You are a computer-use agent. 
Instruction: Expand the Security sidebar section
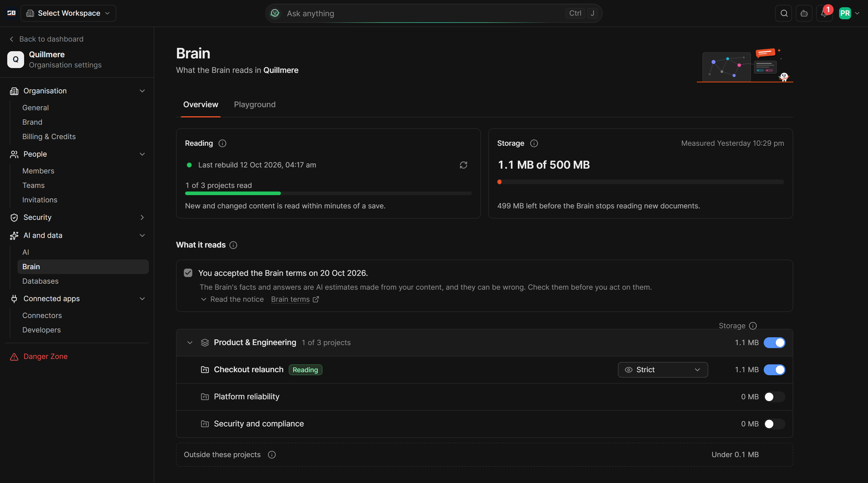77,217
